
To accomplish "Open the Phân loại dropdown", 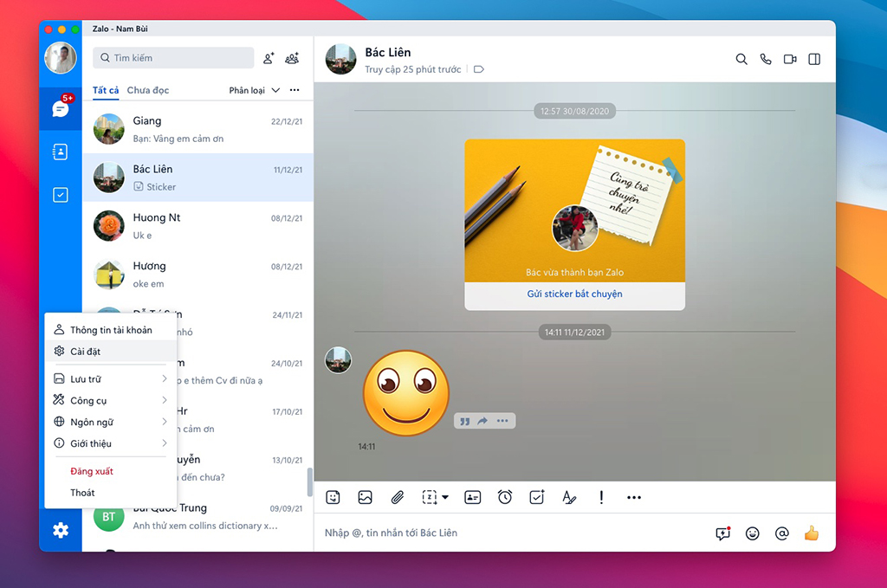I will [255, 90].
